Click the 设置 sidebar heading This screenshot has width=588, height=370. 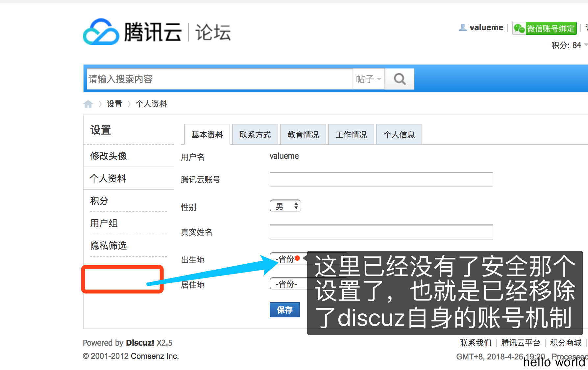101,130
